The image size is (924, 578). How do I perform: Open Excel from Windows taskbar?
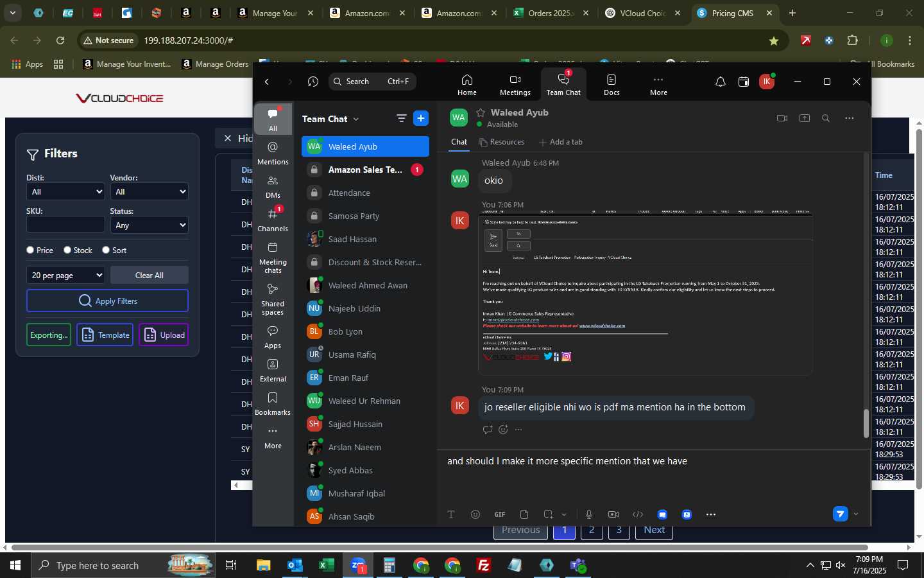coord(326,565)
